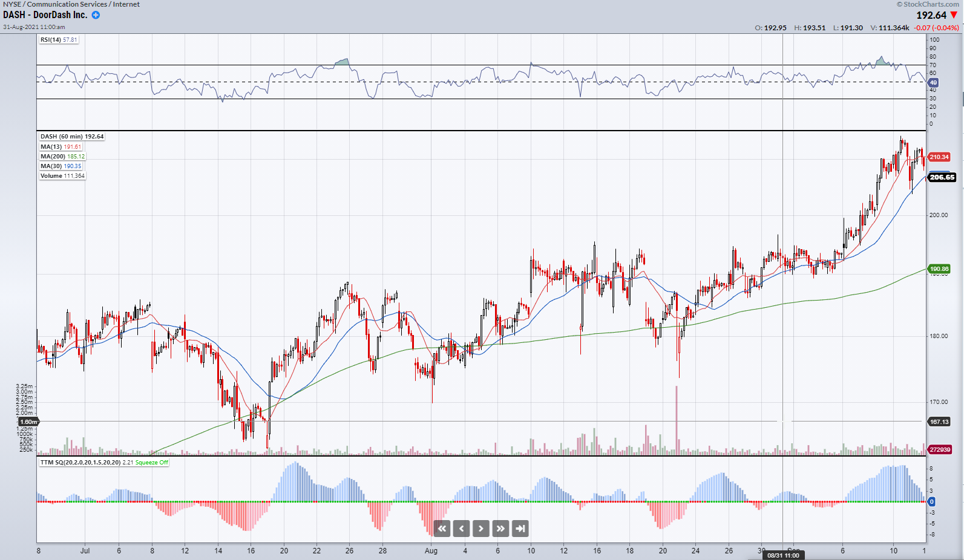Click the 08/31 11:00 crosshair date label
Screen dimensions: 964x560
coord(783,555)
